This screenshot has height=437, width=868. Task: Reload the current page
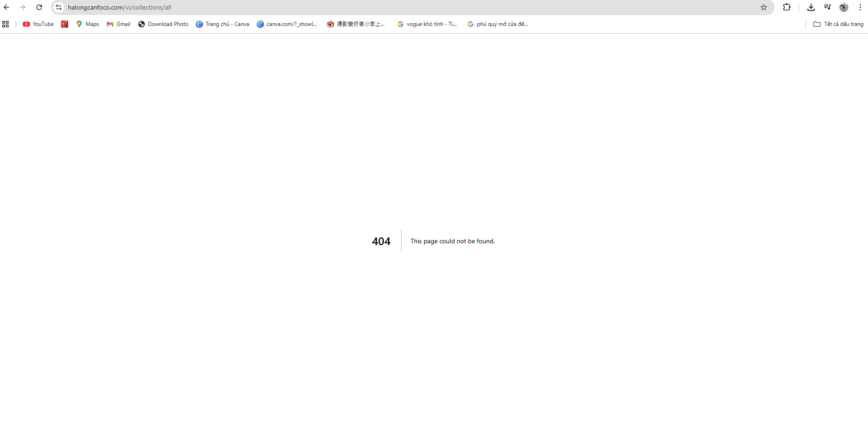[39, 7]
